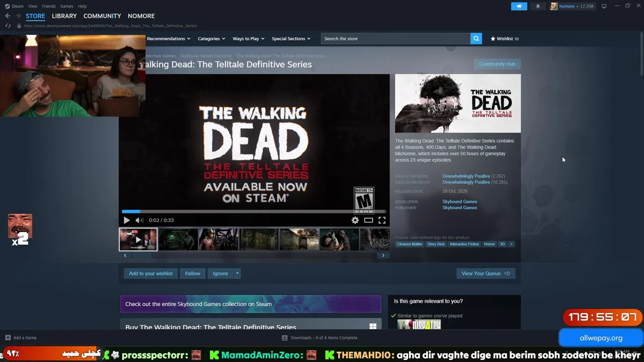This screenshot has width=644, height=362.
Task: Select the 3D tag
Action: coord(502,244)
